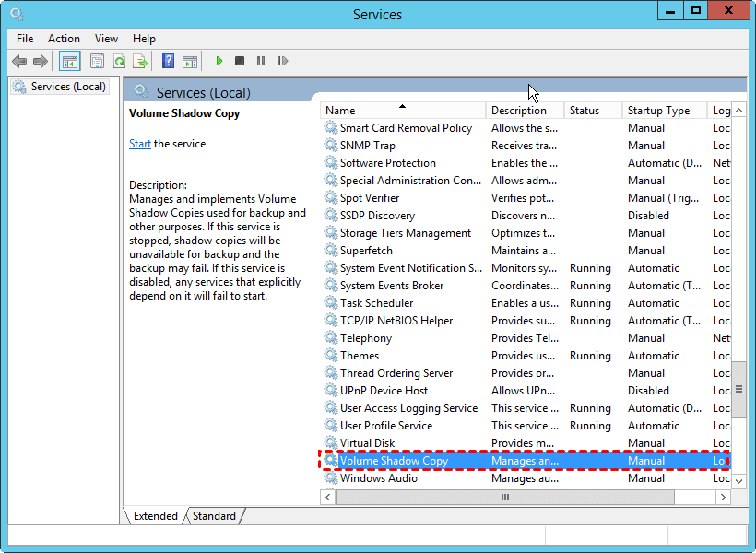The width and height of the screenshot is (756, 553).
Task: Open the Properties toolbar icon
Action: point(97,62)
